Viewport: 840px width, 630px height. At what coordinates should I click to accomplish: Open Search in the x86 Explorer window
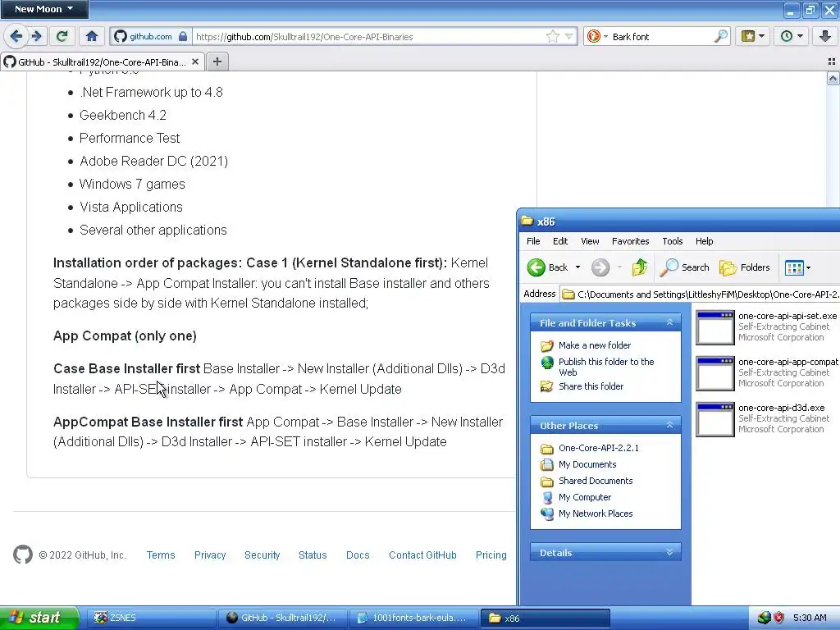[685, 267]
